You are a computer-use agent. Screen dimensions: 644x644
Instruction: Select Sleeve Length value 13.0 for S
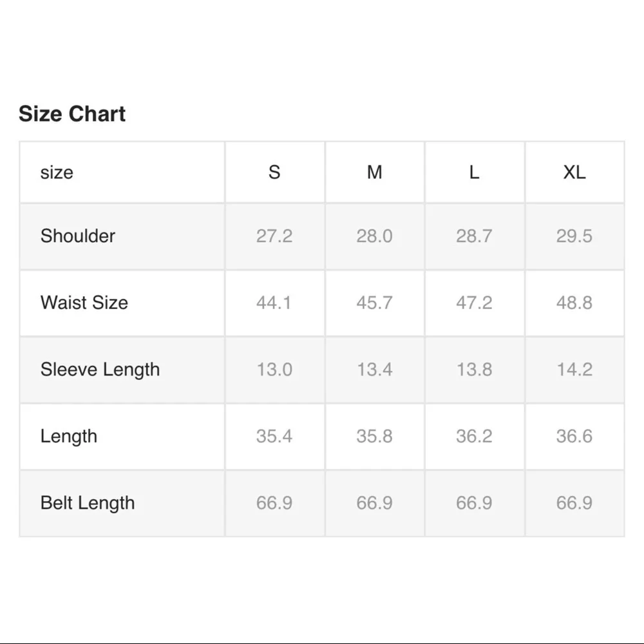tap(274, 370)
